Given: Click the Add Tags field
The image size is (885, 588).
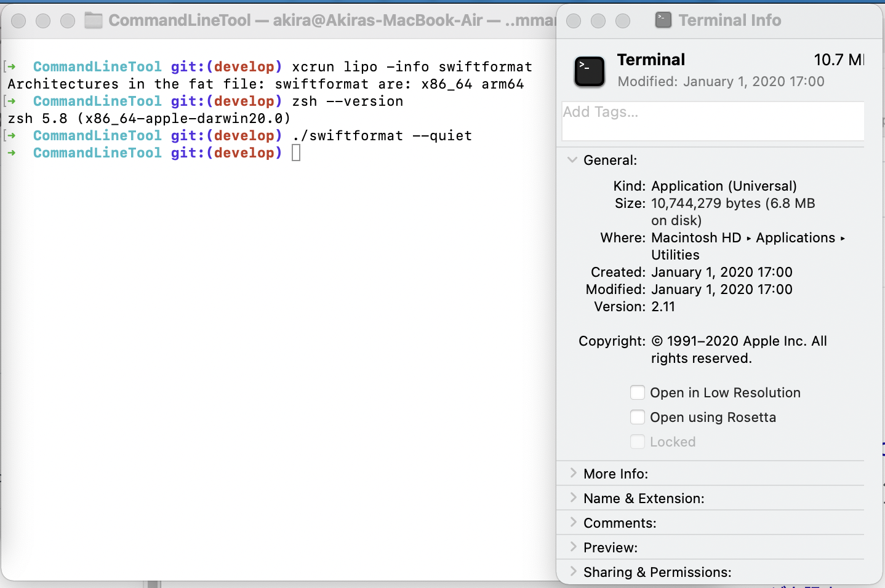Looking at the screenshot, I should click(x=713, y=121).
